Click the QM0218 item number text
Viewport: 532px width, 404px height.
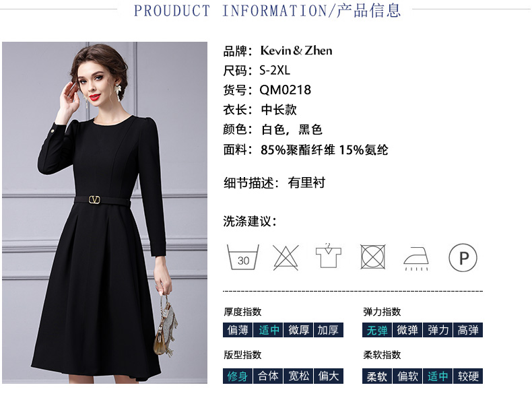point(285,90)
